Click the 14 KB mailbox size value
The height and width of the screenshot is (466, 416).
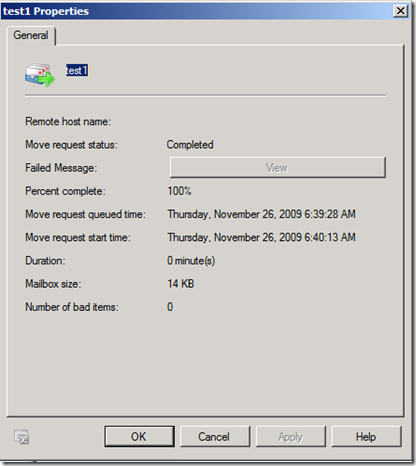[181, 284]
